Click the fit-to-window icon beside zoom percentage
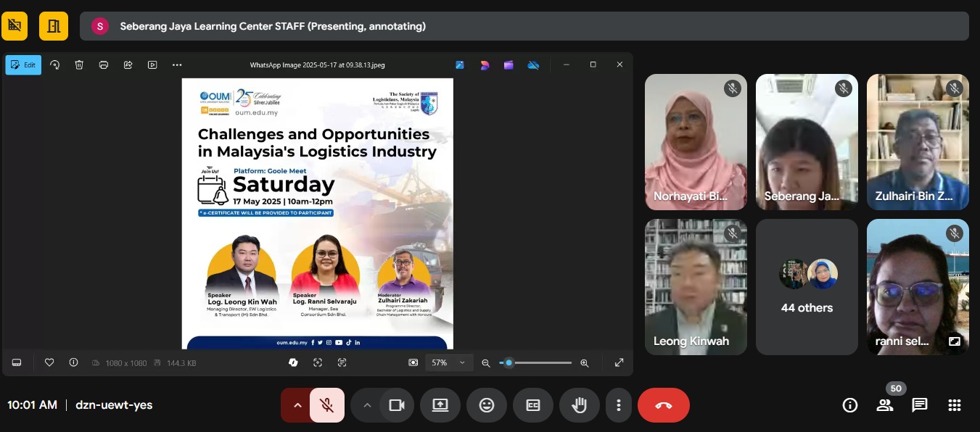 [x=413, y=362]
